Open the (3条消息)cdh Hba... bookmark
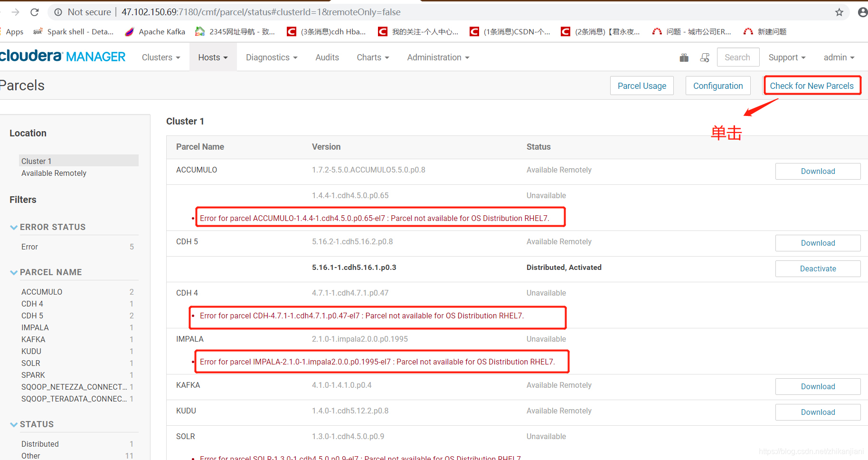868x460 pixels. coord(326,32)
